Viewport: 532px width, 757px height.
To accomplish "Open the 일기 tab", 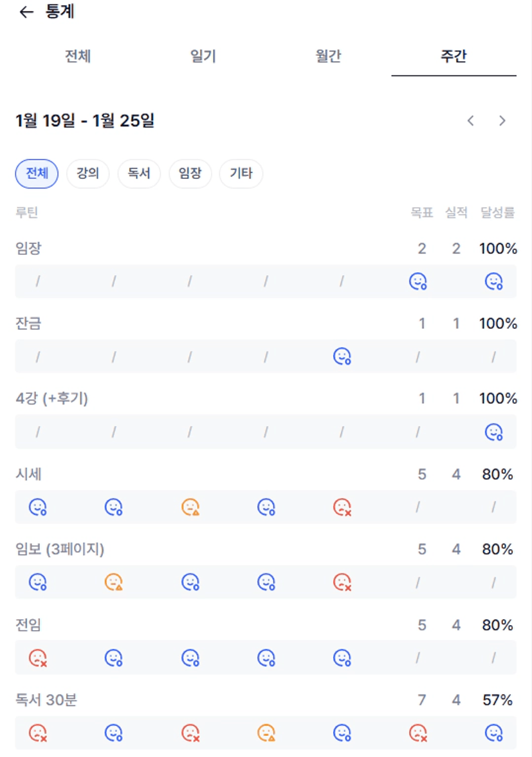I will tap(203, 56).
